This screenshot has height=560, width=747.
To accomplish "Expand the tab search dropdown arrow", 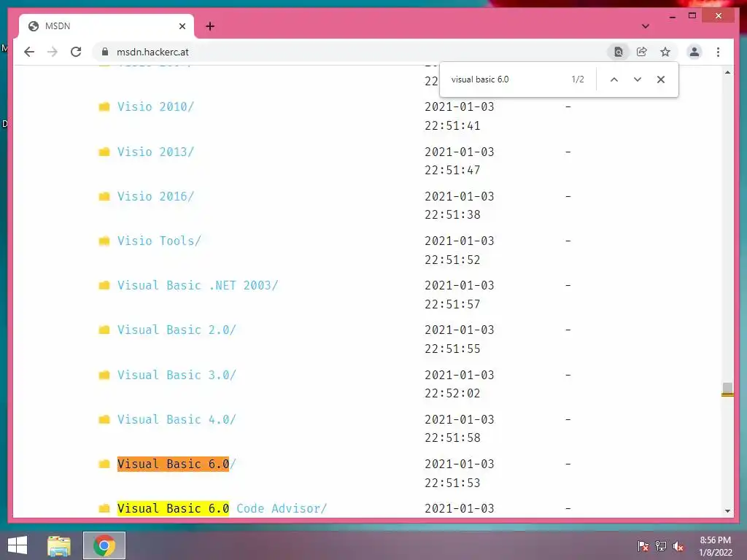I will [646, 26].
